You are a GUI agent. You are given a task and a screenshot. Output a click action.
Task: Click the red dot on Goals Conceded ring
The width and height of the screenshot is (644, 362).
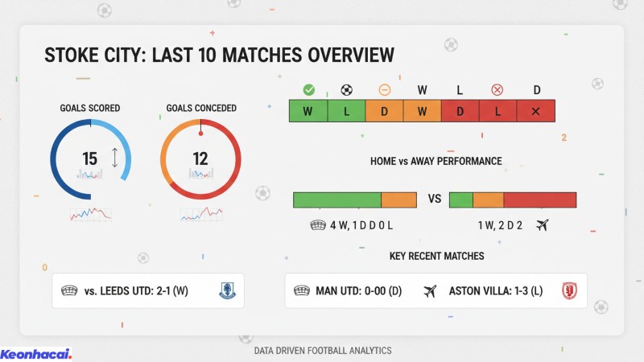click(x=200, y=123)
